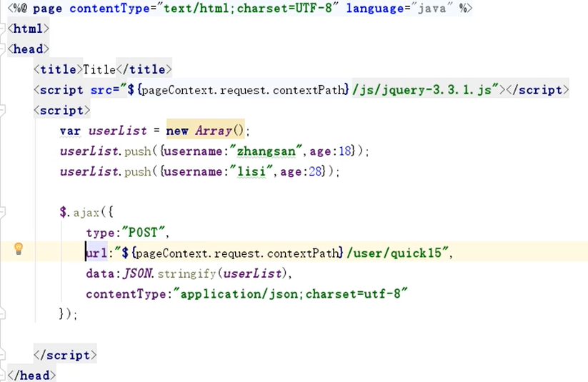The width and height of the screenshot is (588, 382).
Task: Click push in the lisi line
Action: pyautogui.click(x=138, y=171)
